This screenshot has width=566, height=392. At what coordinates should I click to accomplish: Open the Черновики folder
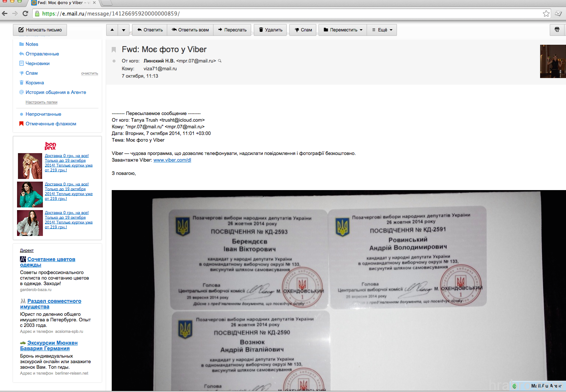click(x=37, y=64)
